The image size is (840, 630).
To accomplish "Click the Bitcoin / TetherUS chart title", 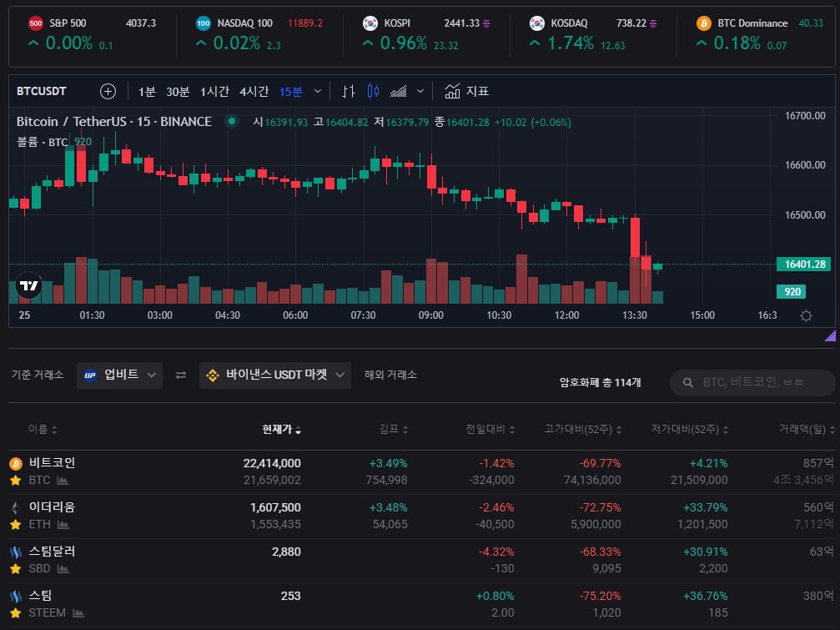I will [x=113, y=122].
